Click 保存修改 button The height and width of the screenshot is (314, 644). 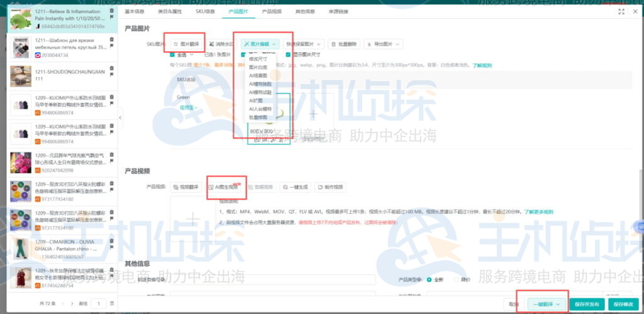pos(623,304)
